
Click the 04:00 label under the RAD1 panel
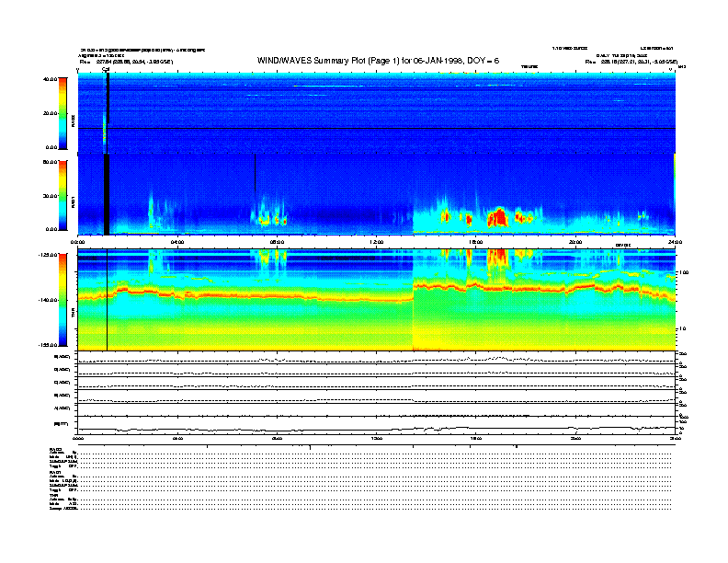pyautogui.click(x=177, y=242)
